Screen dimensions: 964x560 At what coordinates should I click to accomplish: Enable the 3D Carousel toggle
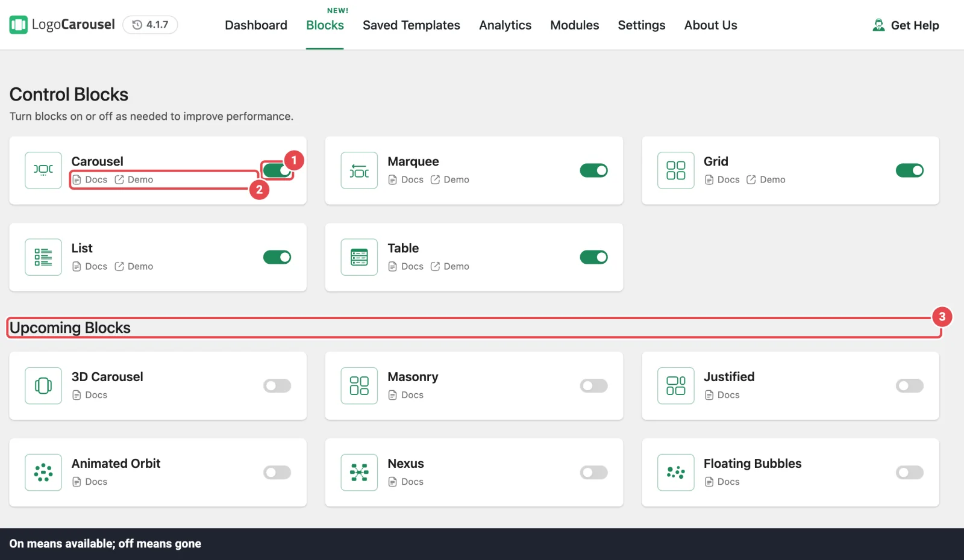click(x=277, y=385)
